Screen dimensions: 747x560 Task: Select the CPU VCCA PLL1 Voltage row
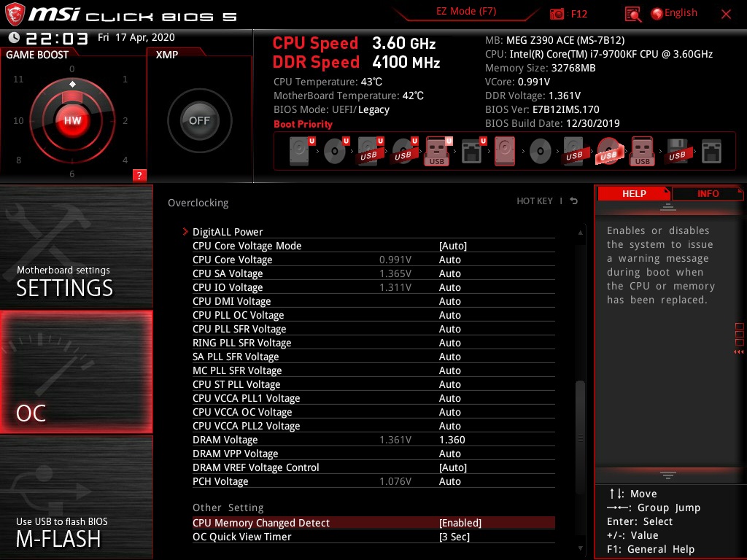(x=373, y=397)
